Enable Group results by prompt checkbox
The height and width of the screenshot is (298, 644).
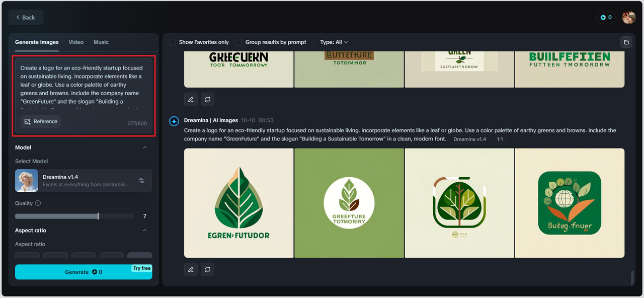click(239, 42)
